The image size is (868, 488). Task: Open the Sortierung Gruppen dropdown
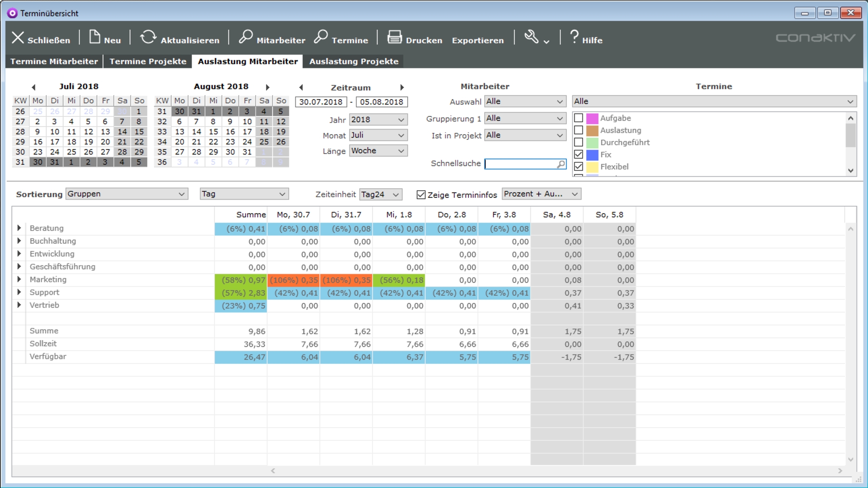point(127,194)
